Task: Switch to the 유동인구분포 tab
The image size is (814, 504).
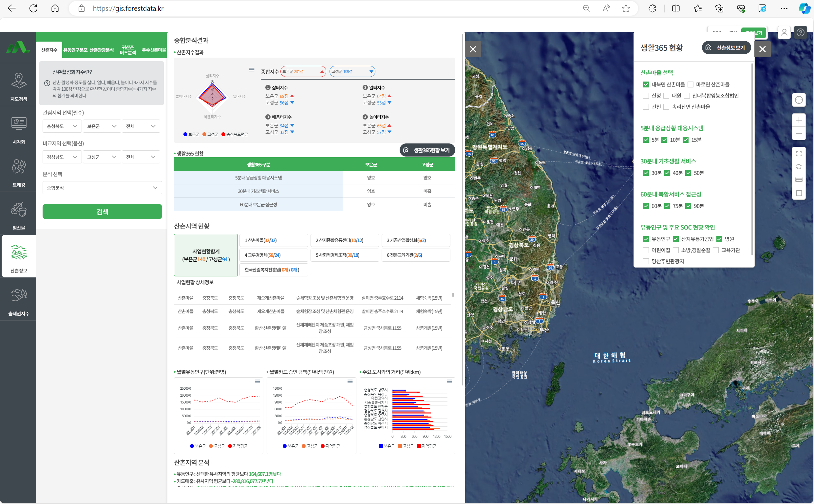Action: coord(75,50)
